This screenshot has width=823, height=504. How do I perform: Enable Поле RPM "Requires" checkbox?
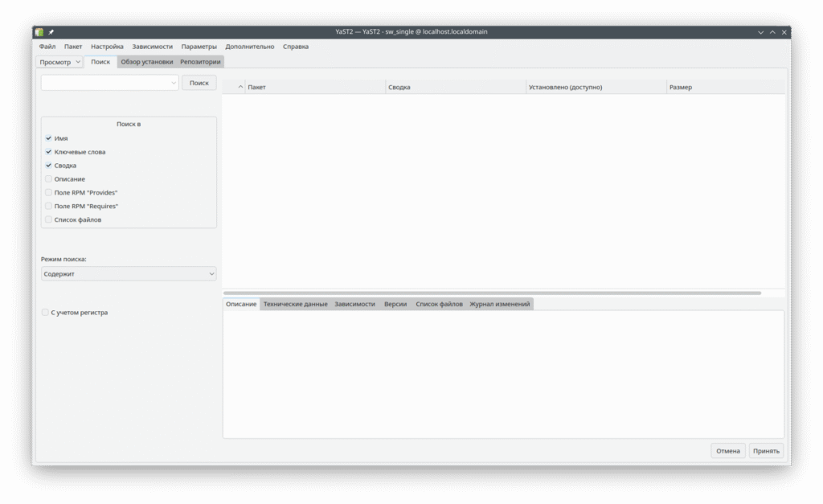(48, 207)
